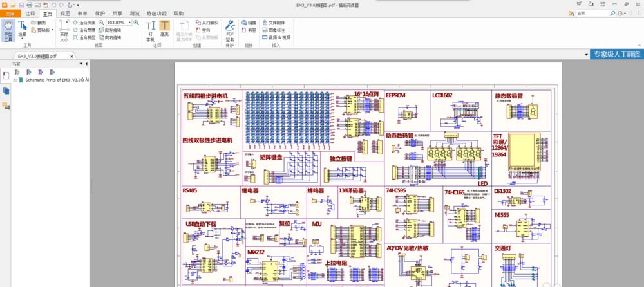Open the Layers panel in left sidebar
Viewport: 644px width, 287px height.
(6, 91)
